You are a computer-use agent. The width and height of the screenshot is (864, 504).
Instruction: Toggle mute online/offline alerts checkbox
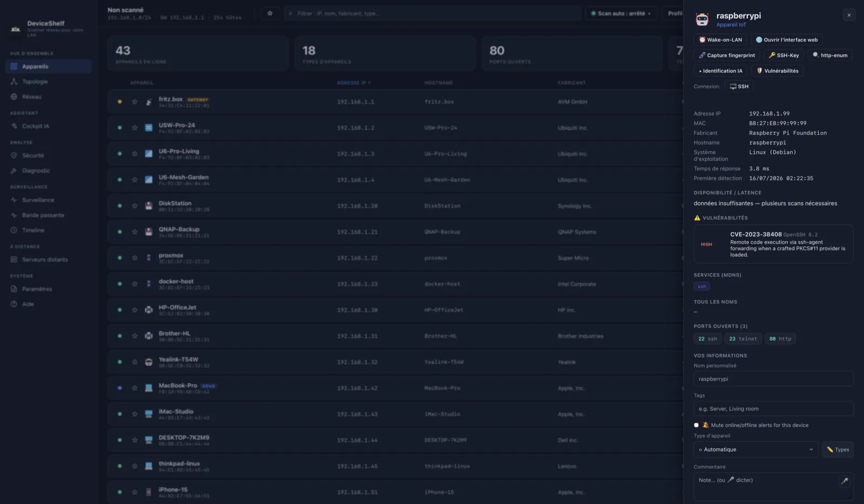click(696, 425)
